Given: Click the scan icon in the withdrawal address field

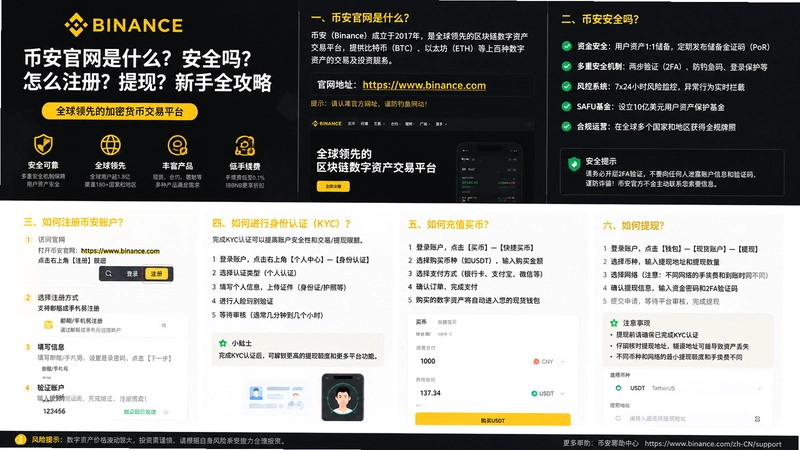Looking at the screenshot, I should point(757,419).
